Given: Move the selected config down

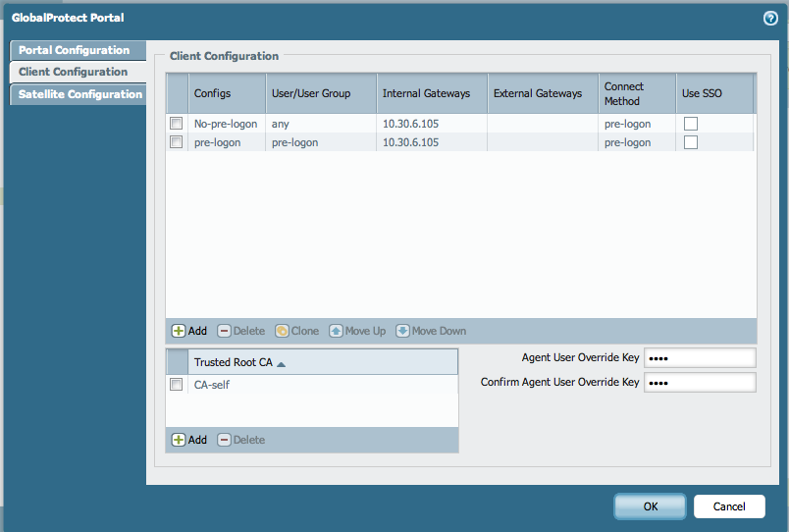Looking at the screenshot, I should coord(431,331).
